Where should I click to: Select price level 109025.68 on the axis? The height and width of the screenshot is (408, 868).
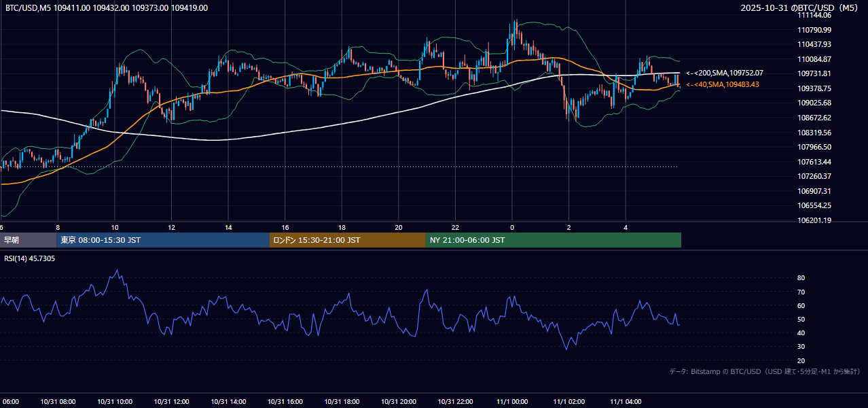[814, 103]
